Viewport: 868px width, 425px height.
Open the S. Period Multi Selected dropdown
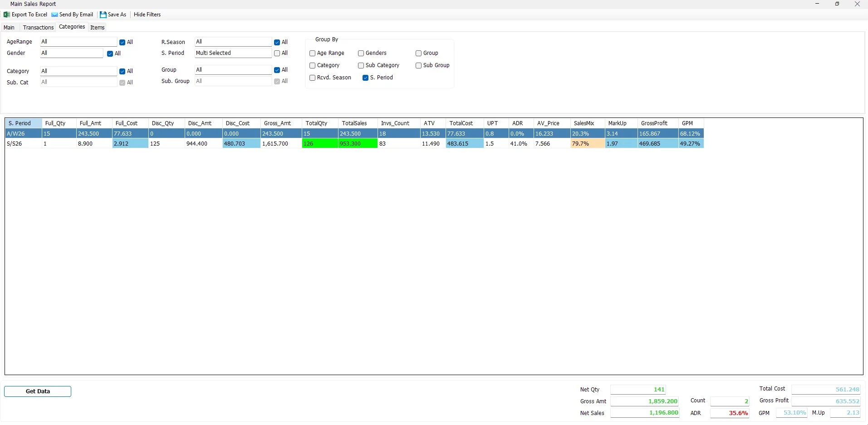click(x=233, y=53)
